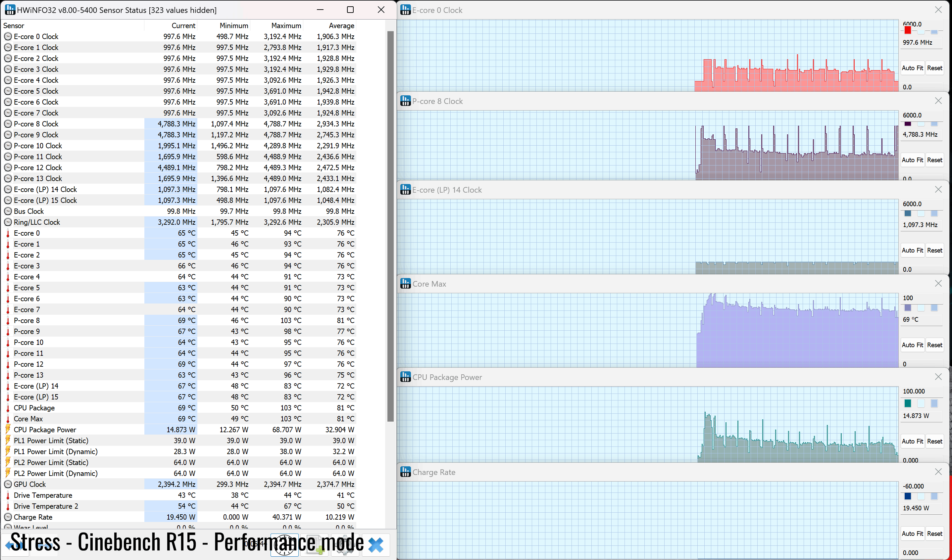Click the 0.0 minimum field in E-core (LP) 14 graph
This screenshot has width=952, height=560.
click(922, 269)
